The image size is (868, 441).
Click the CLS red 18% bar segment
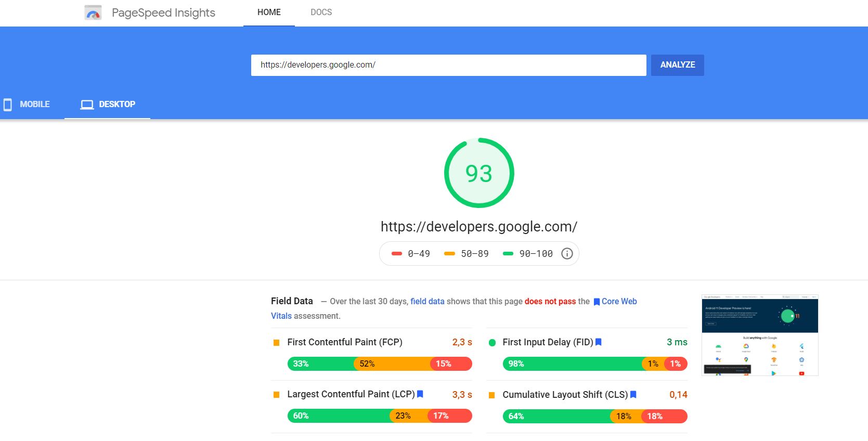[x=665, y=416]
